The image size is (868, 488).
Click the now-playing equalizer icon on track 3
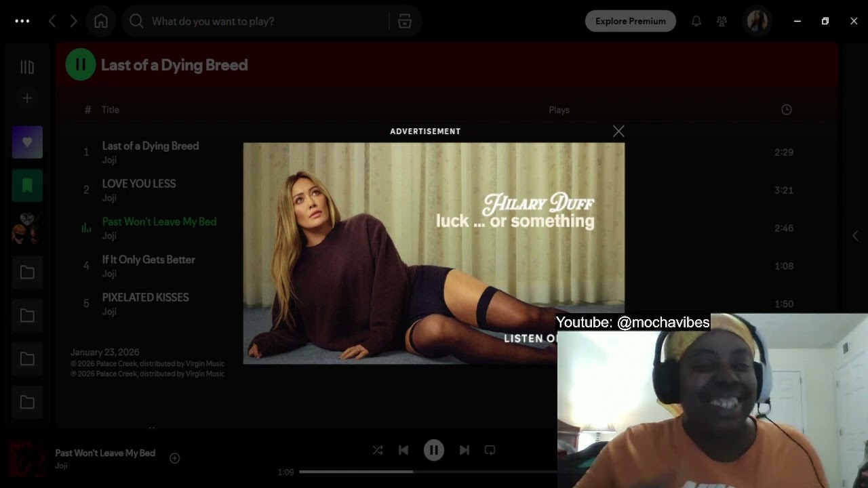point(86,228)
